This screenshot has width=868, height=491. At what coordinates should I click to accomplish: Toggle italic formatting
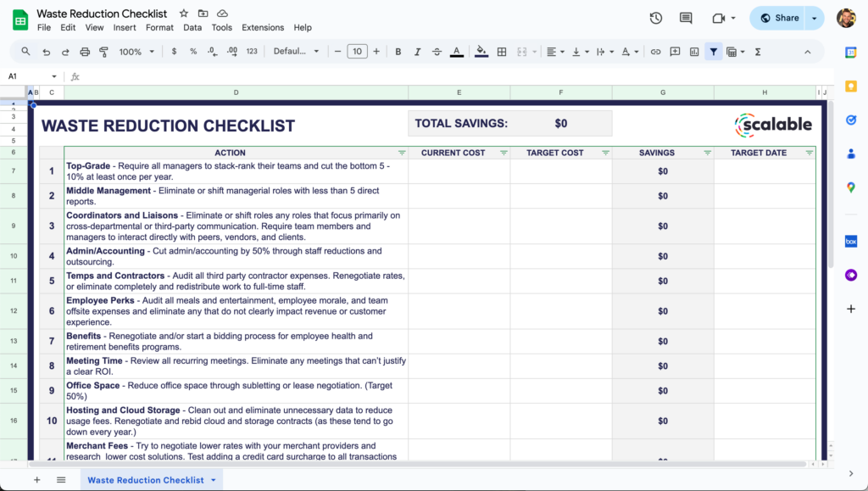point(417,52)
